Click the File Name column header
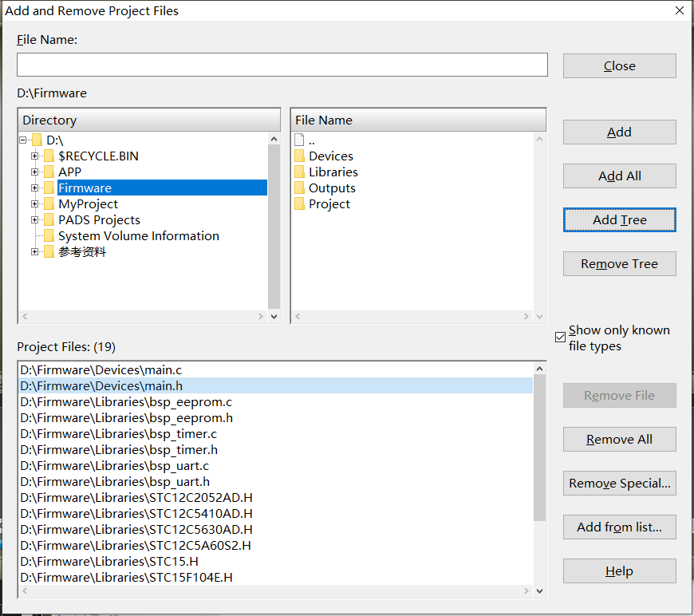The width and height of the screenshot is (694, 616). [x=418, y=120]
